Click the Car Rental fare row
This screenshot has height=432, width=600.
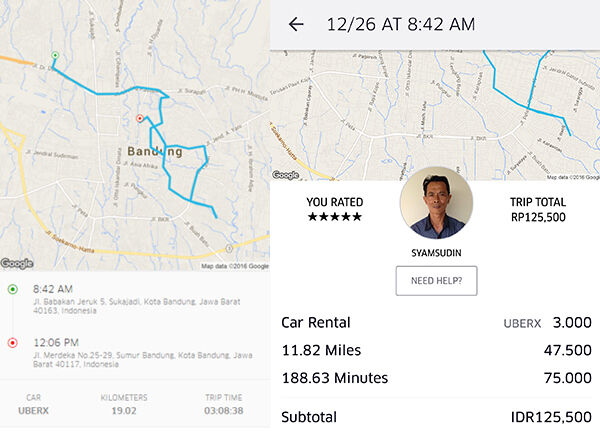(x=436, y=322)
